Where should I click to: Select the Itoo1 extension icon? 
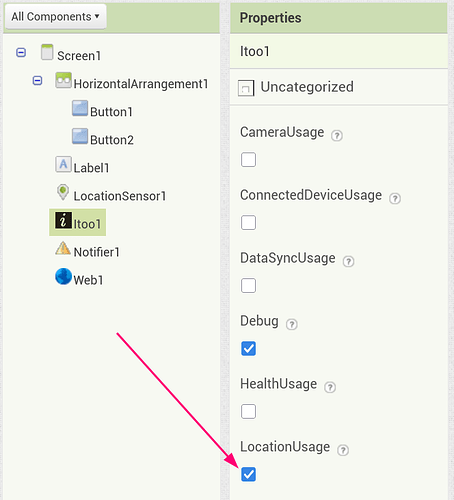pos(63,220)
